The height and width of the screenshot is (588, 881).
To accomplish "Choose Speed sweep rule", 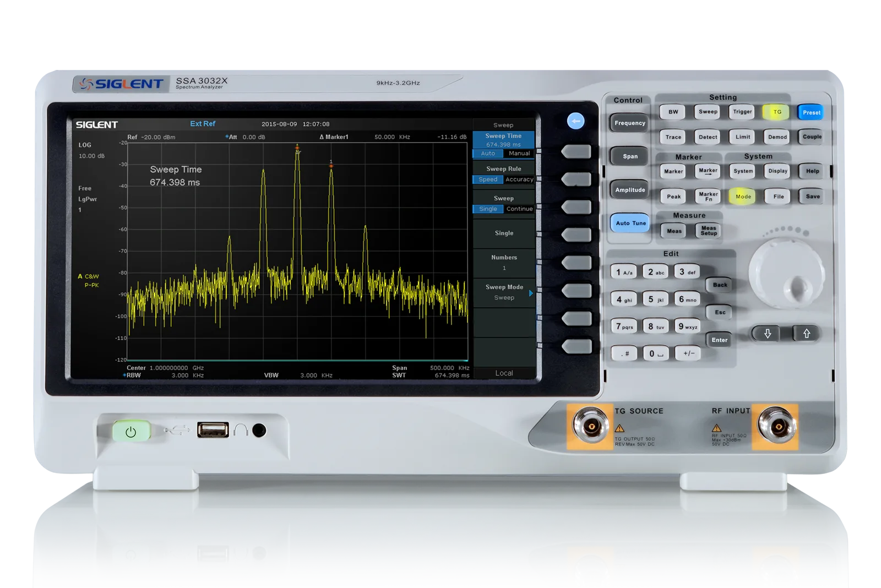I will click(x=488, y=179).
